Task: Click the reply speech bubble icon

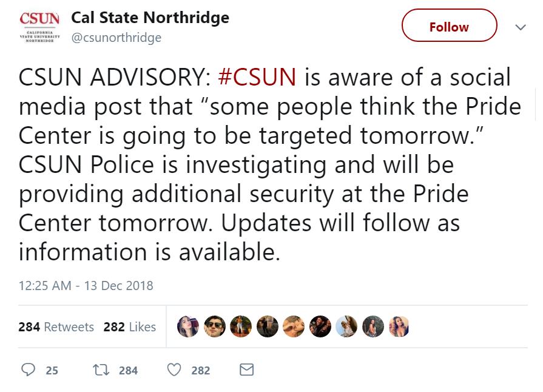Action: [x=28, y=370]
